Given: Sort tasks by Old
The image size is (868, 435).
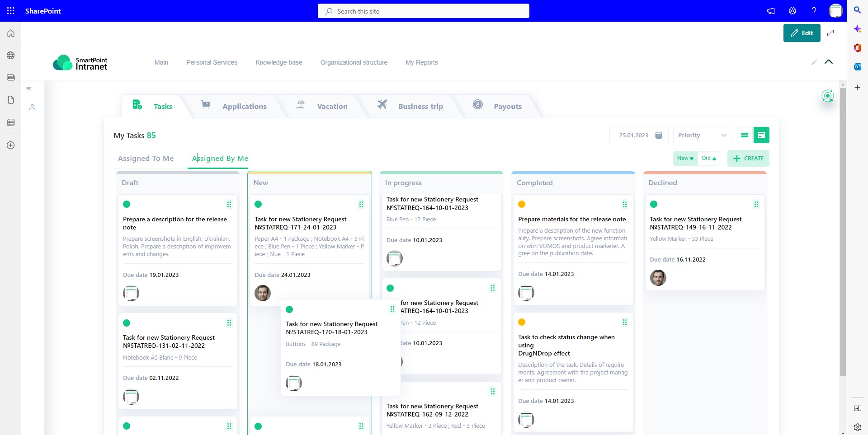Looking at the screenshot, I should point(709,158).
